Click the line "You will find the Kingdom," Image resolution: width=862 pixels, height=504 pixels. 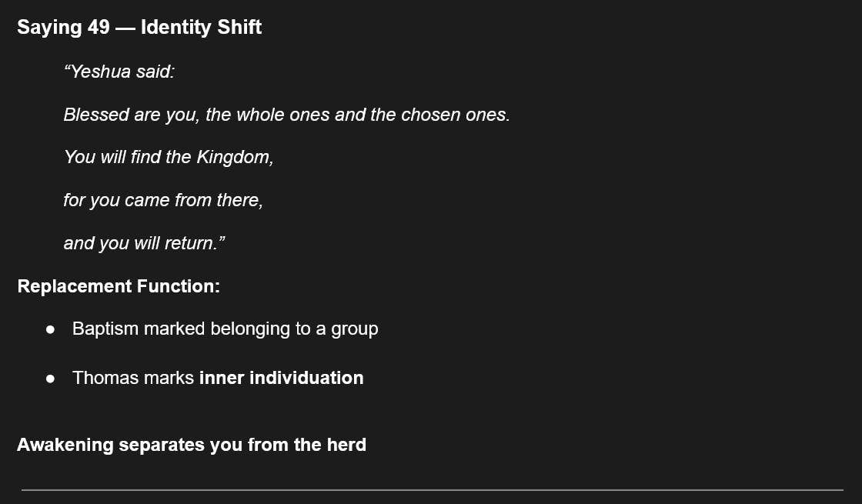click(168, 158)
